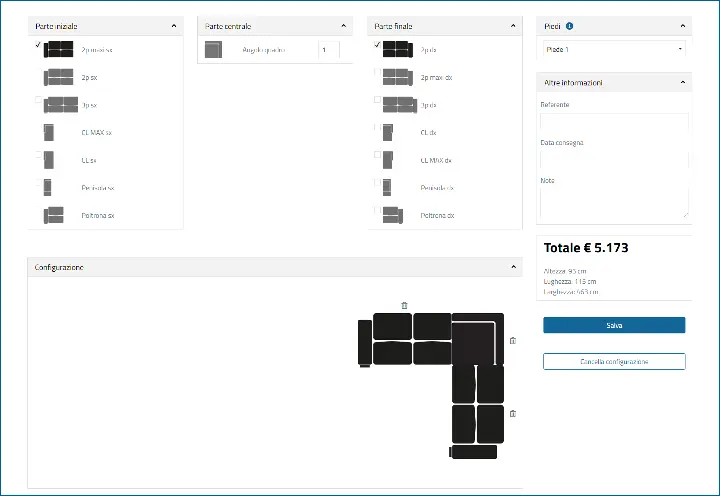Choose the CL MAX sx module image
The height and width of the screenshot is (496, 720).
[x=50, y=132]
